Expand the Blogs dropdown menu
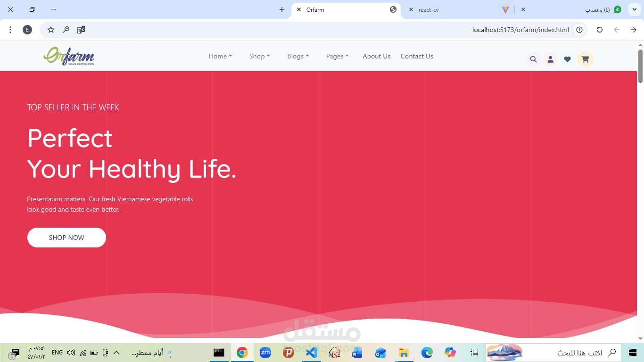The image size is (644, 362). (298, 56)
